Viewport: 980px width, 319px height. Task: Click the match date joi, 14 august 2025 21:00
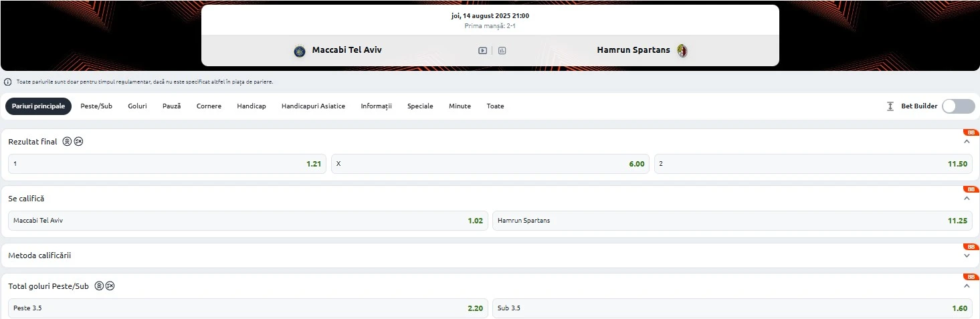tap(490, 15)
